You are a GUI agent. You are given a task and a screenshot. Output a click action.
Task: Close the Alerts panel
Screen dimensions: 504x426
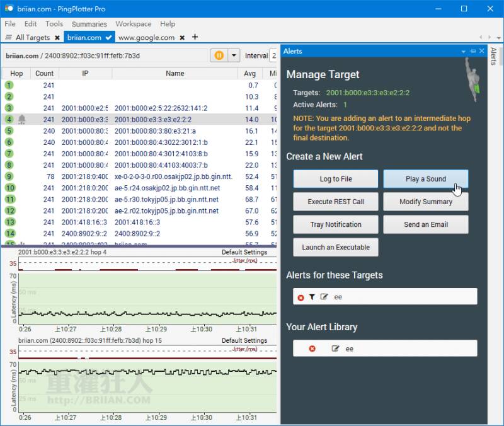(x=481, y=51)
